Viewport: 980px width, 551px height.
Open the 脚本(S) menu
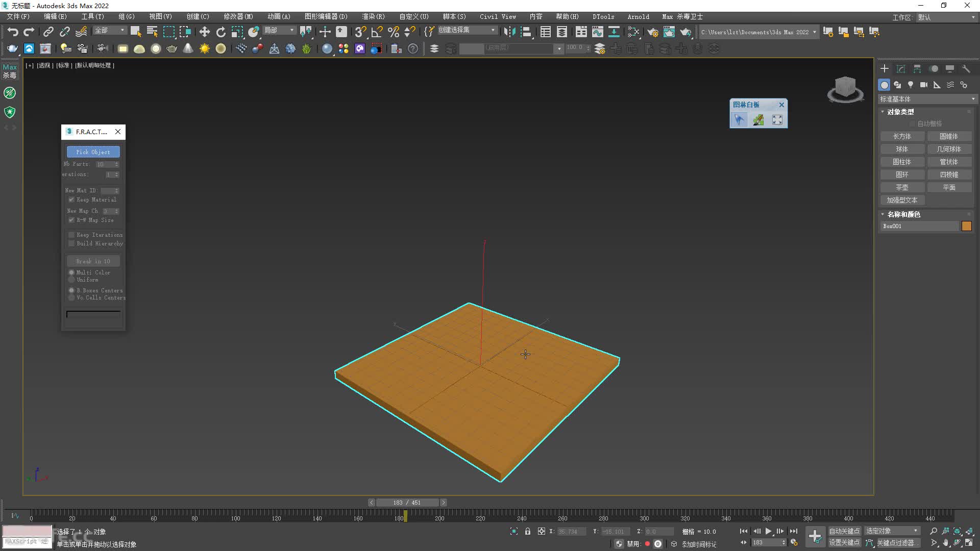point(454,17)
